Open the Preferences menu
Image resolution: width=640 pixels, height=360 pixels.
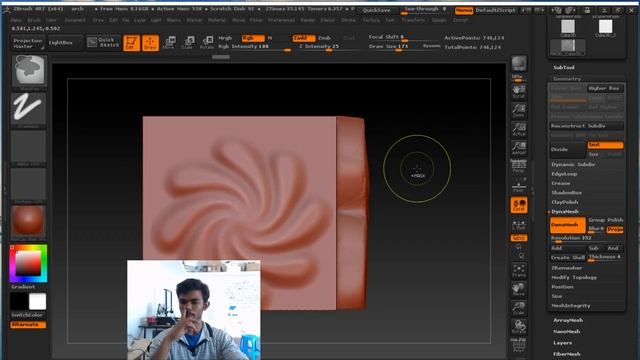click(281, 20)
